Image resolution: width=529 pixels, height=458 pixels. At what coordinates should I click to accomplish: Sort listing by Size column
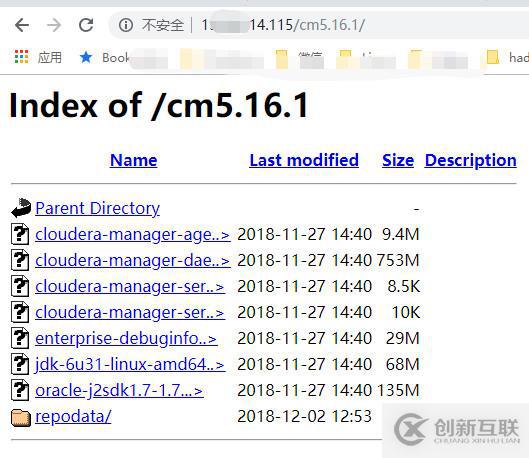click(x=398, y=161)
